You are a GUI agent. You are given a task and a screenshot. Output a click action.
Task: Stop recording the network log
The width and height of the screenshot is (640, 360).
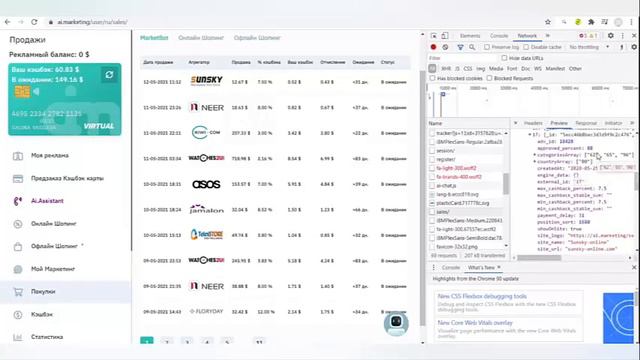coord(433,47)
